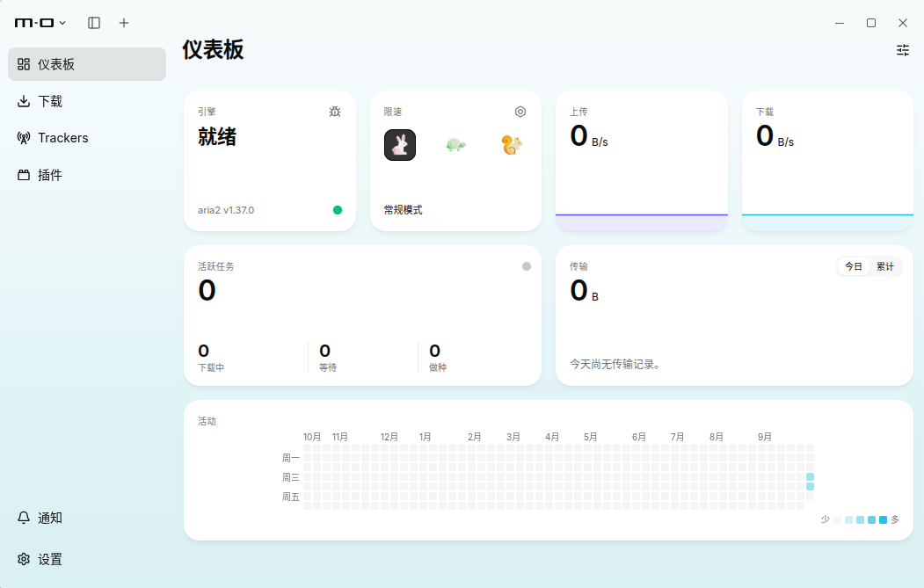Viewport: 924px width, 588px height.
Task: Click the gray active tasks status dot
Action: pyautogui.click(x=527, y=266)
